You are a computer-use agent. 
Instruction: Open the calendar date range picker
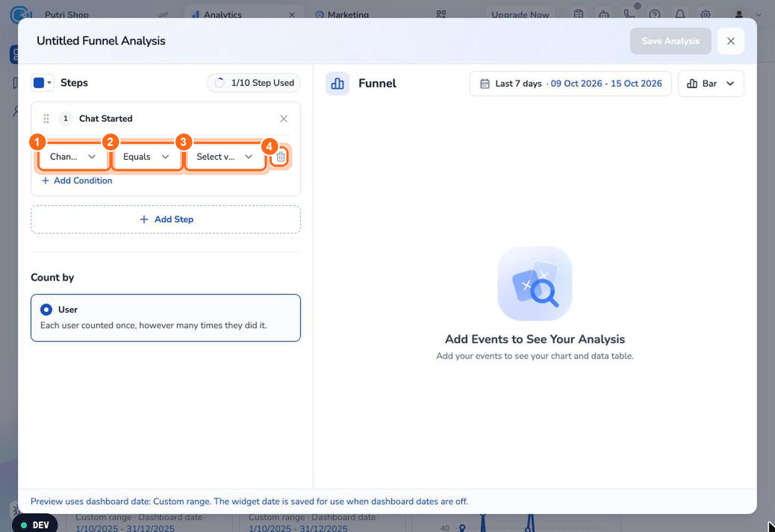[x=570, y=84]
